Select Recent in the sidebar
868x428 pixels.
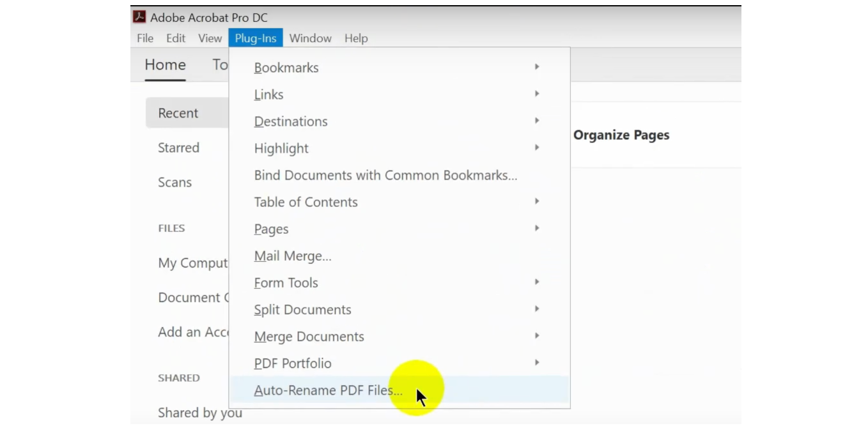point(177,112)
